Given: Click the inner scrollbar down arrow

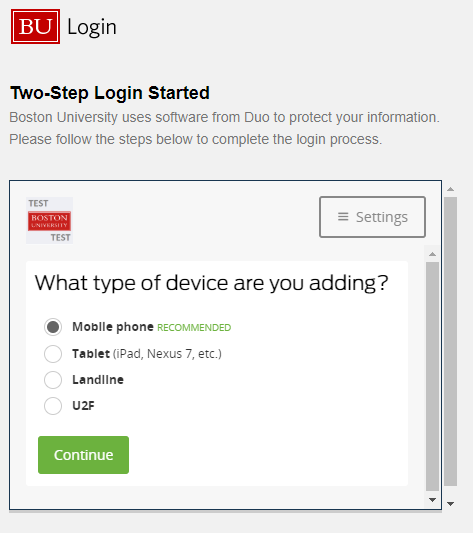Looking at the screenshot, I should pos(433,500).
